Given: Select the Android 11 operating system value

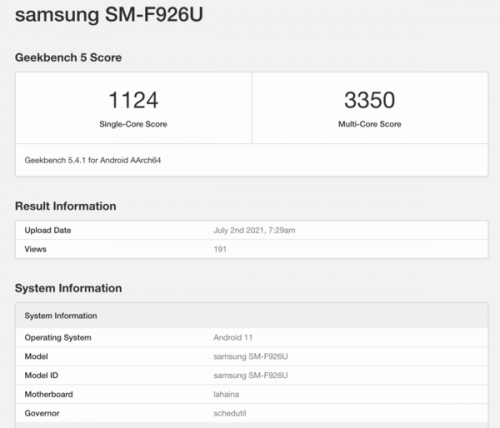Looking at the screenshot, I should [233, 338].
